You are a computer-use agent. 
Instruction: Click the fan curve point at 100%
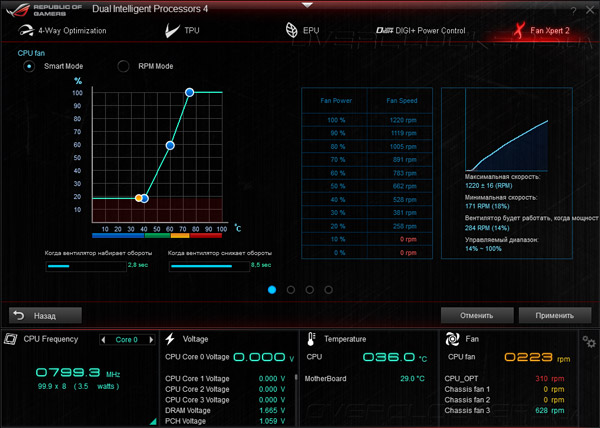pyautogui.click(x=189, y=92)
